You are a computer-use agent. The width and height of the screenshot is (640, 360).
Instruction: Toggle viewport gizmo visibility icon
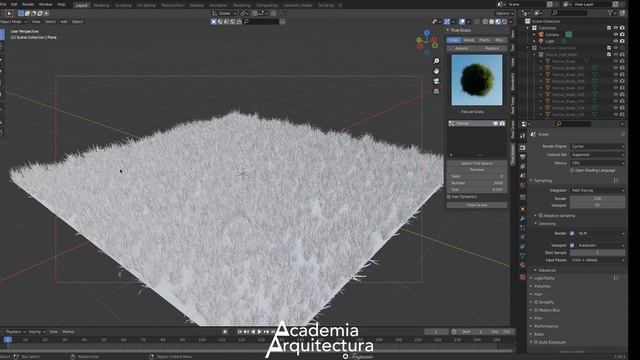pyautogui.click(x=447, y=22)
